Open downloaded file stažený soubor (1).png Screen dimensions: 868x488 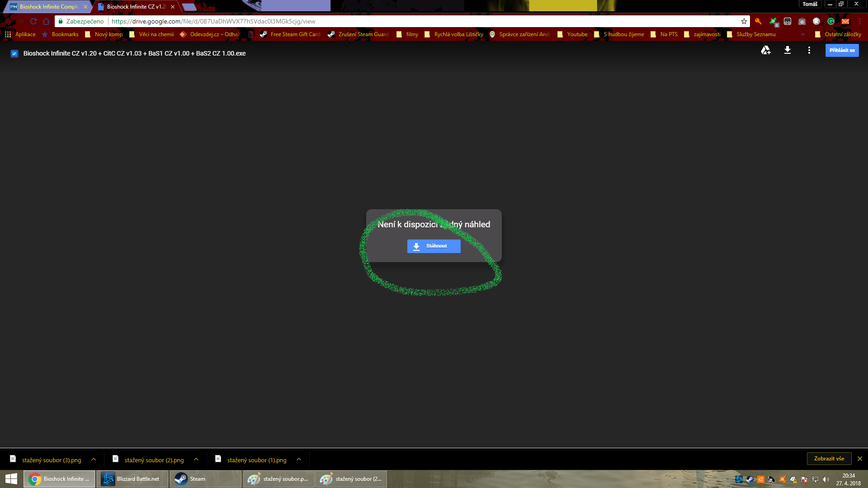[x=251, y=460]
